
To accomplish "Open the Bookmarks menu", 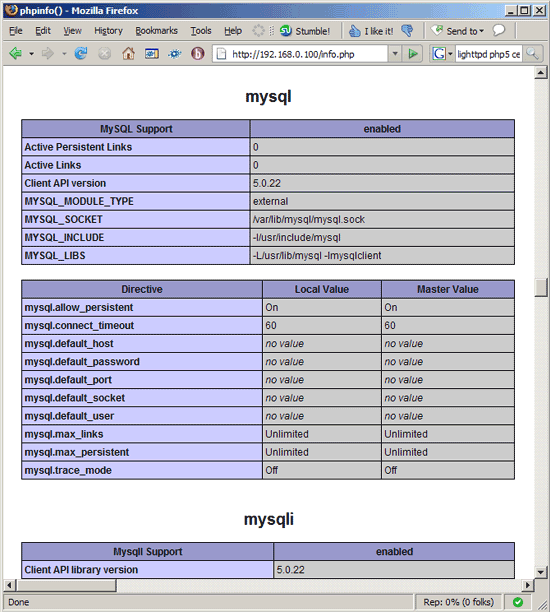I will point(156,31).
